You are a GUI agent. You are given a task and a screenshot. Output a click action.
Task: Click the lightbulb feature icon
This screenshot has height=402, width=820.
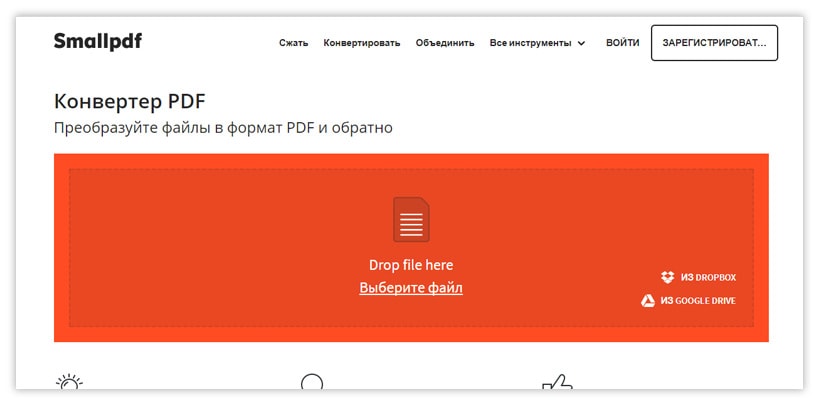(x=70, y=382)
